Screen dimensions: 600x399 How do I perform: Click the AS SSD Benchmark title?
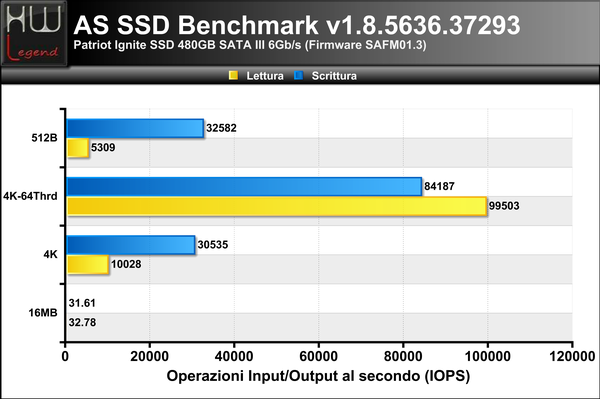point(297,25)
